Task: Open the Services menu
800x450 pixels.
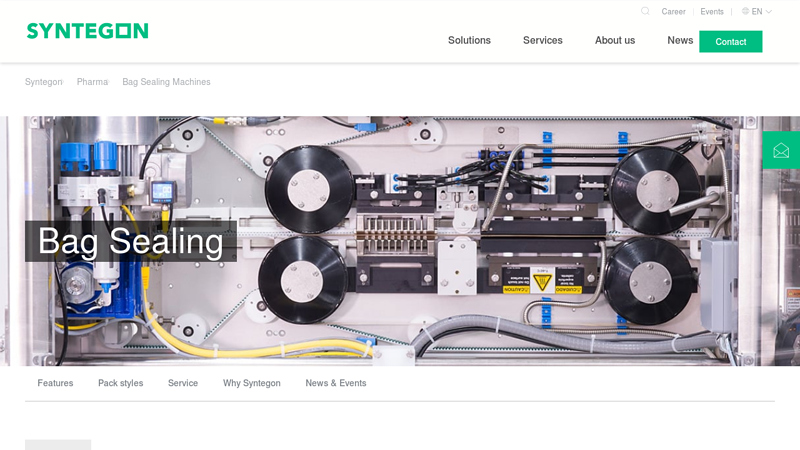Action: pos(542,41)
